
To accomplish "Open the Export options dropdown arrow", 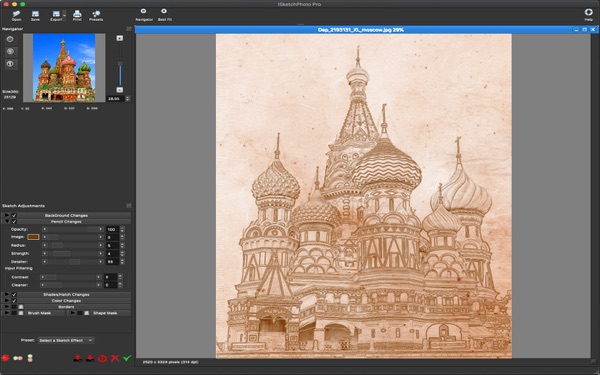I will pyautogui.click(x=64, y=15).
